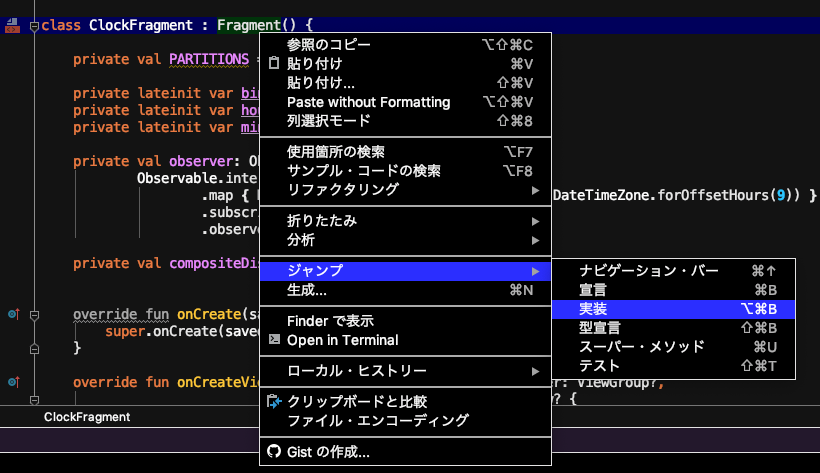Expand the 分析 submenu arrow

(x=535, y=240)
